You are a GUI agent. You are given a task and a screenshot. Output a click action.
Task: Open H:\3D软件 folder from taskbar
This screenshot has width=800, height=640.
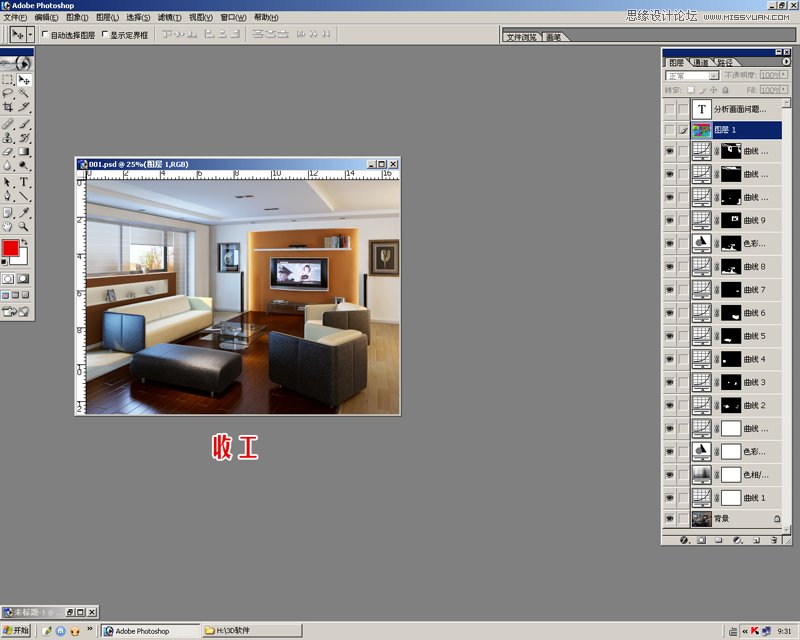[x=253, y=631]
